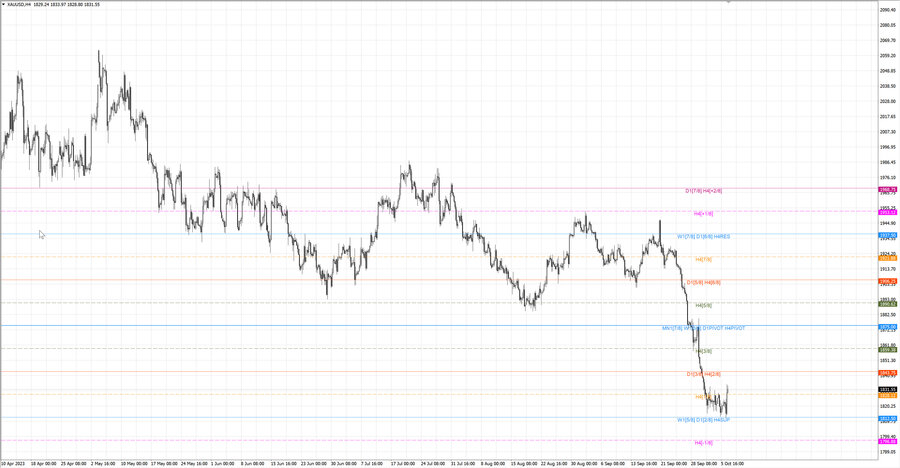900x468 pixels.
Task: Click the H4[-1/8] magenta level label
Action: [x=704, y=443]
